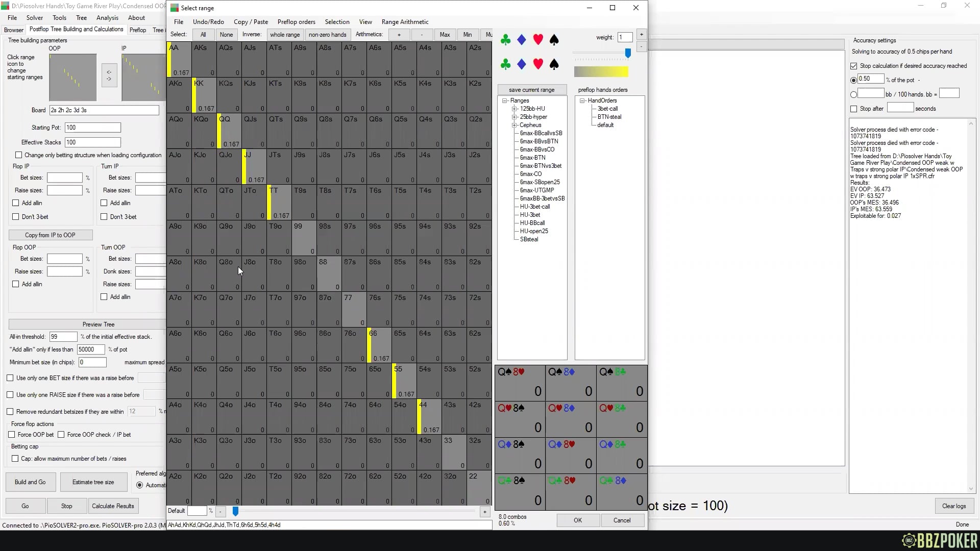Click the green club suit in top row

505,40
